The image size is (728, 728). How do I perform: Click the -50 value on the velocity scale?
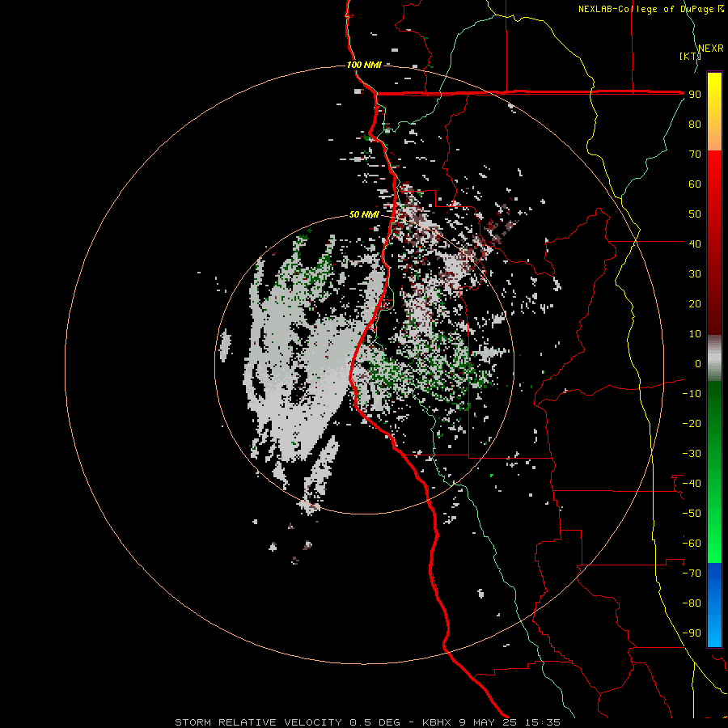pos(692,514)
